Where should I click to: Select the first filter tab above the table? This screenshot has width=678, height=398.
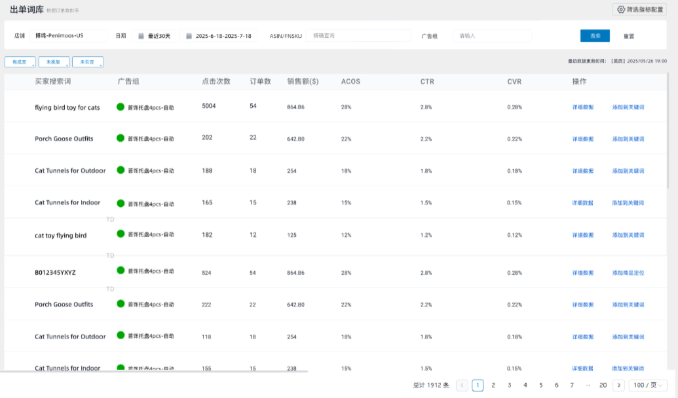point(20,62)
